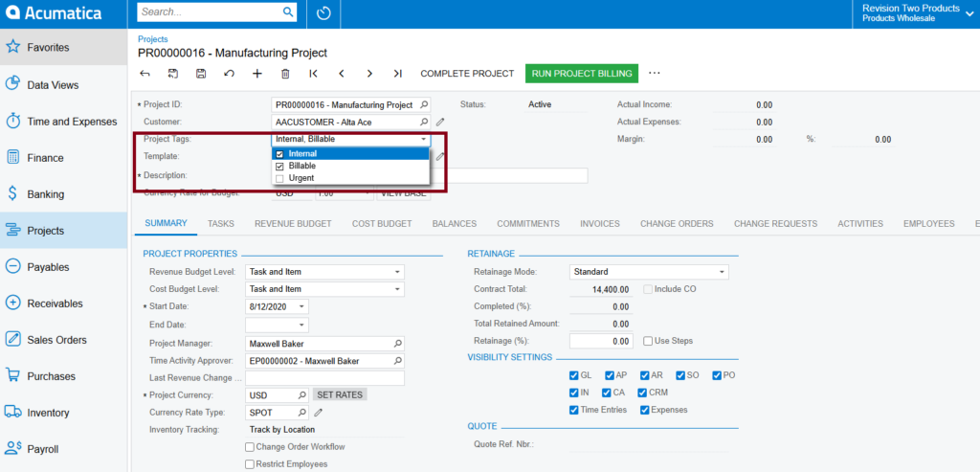The image size is (980, 472).
Task: Open Receivables plus-circle icon
Action: (x=12, y=303)
